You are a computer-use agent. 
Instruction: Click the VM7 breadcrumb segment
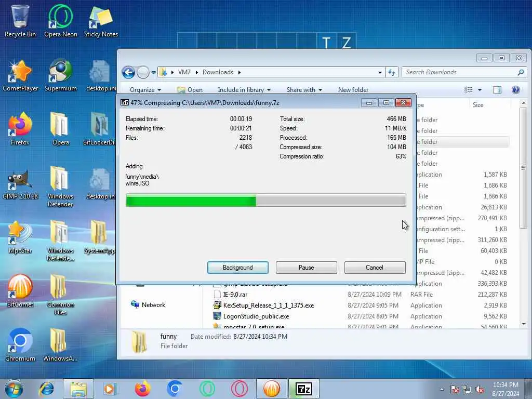point(184,72)
